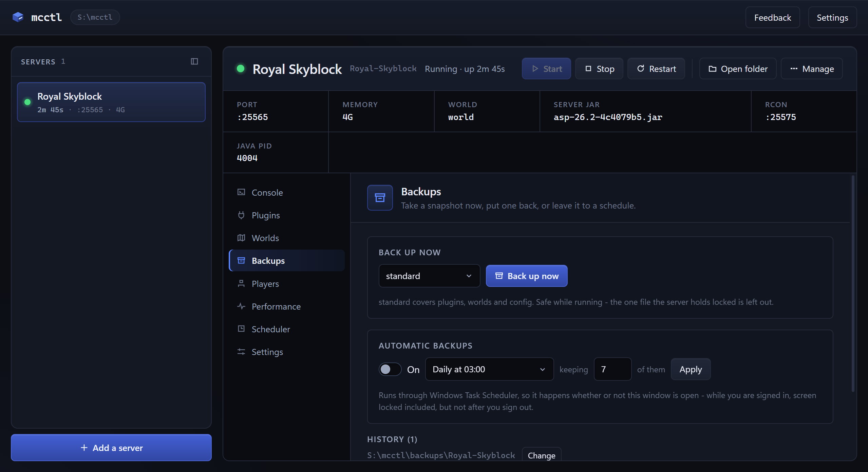Go to the Worlds section

(x=287, y=238)
